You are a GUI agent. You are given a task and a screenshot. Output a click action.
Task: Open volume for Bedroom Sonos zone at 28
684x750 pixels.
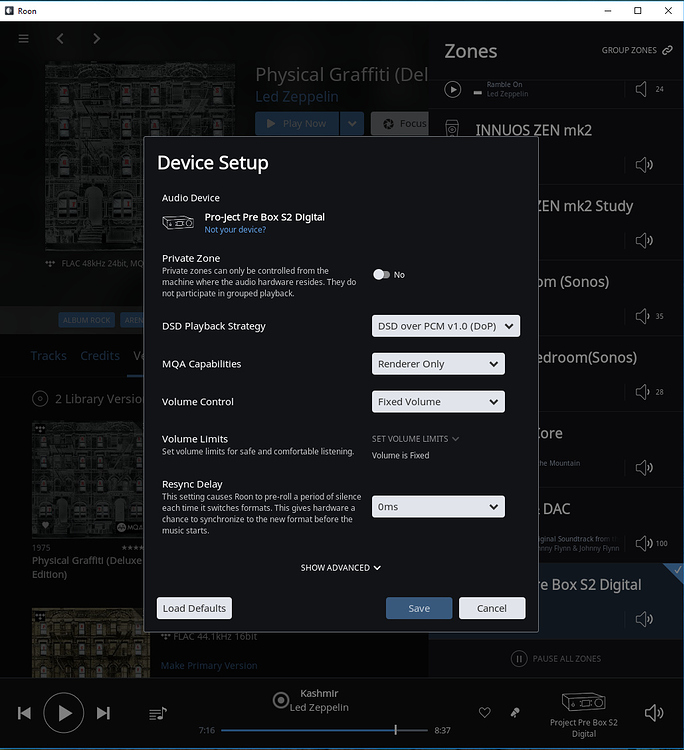(642, 392)
